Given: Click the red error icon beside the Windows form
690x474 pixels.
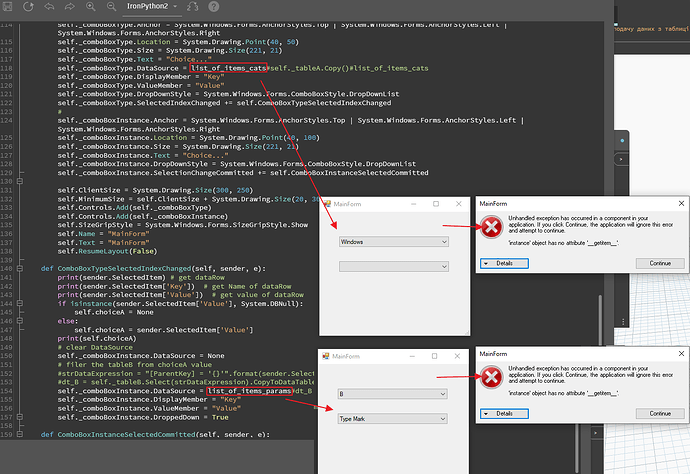Looking at the screenshot, I should 491,227.
